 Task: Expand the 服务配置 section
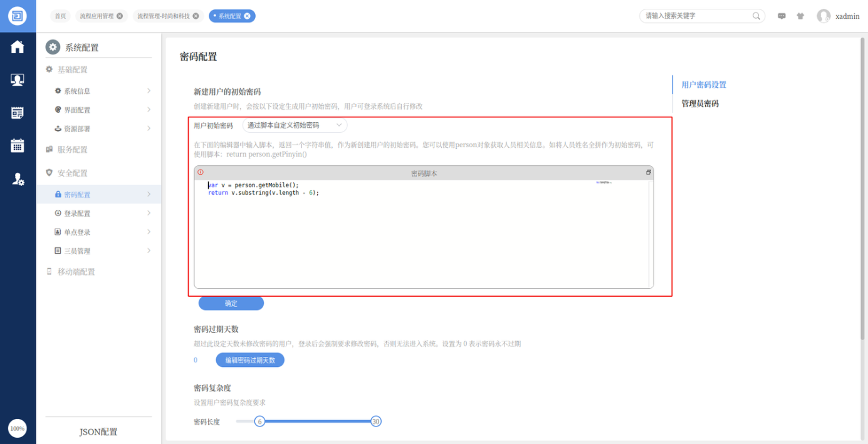pos(72,150)
